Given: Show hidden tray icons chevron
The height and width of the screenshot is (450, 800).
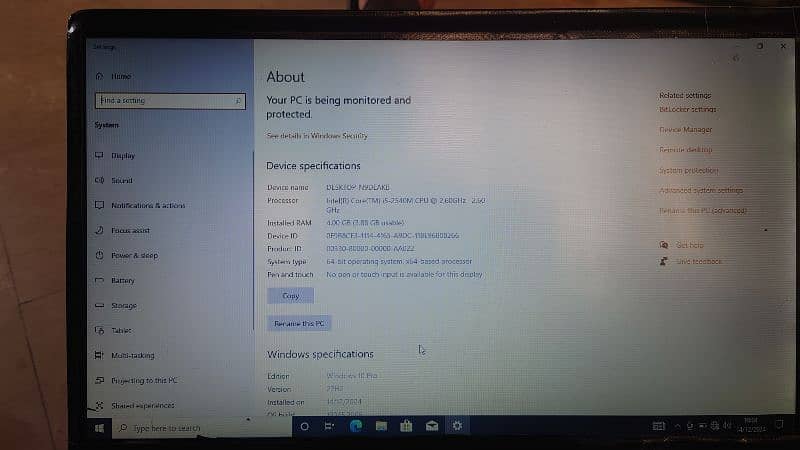Looking at the screenshot, I should [678, 426].
